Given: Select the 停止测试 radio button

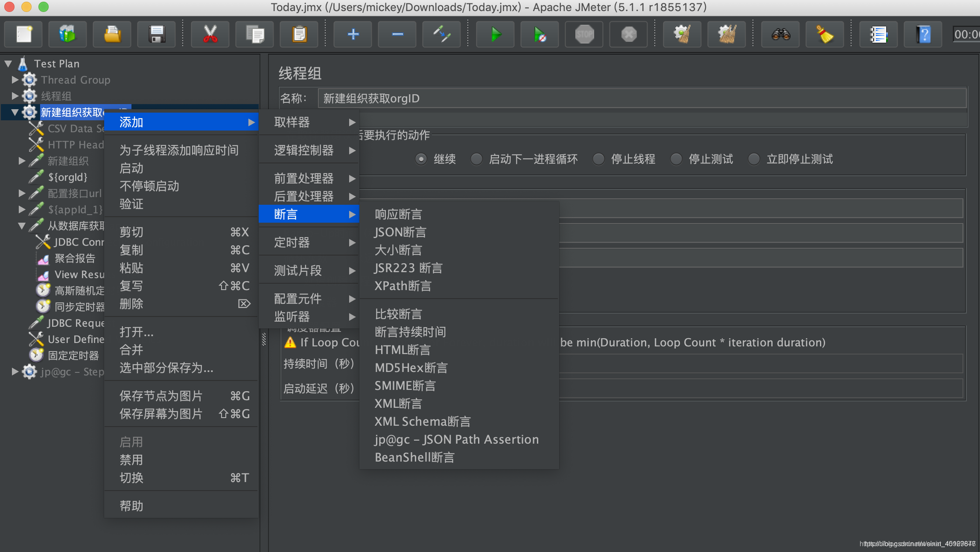Looking at the screenshot, I should point(676,159).
